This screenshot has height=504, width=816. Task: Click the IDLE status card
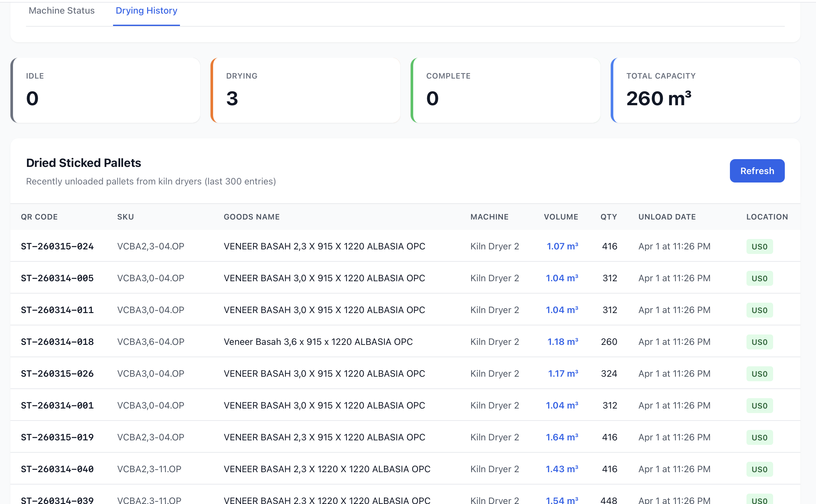point(105,90)
